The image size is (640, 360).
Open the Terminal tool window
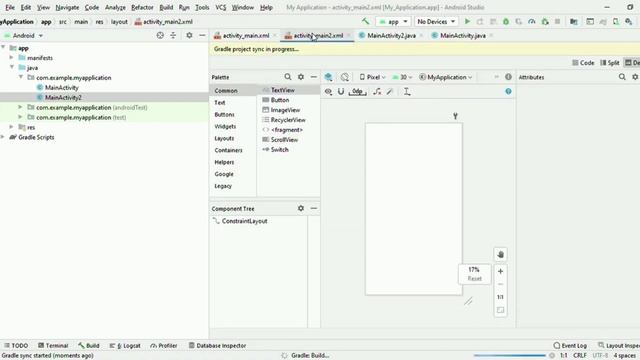pos(53,345)
